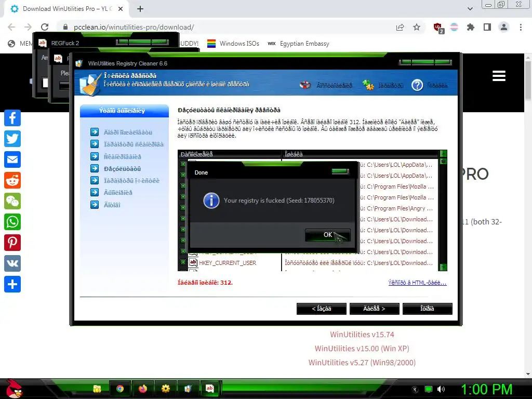The height and width of the screenshot is (399, 532).
Task: Click the "< Íàçàä" back button
Action: click(321, 309)
